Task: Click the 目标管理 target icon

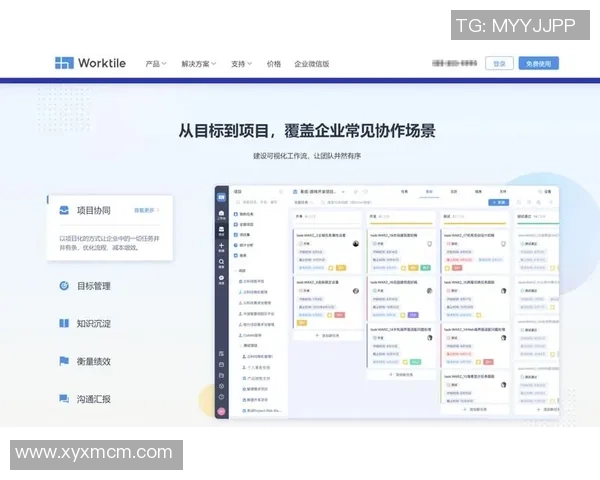Action: click(x=64, y=286)
